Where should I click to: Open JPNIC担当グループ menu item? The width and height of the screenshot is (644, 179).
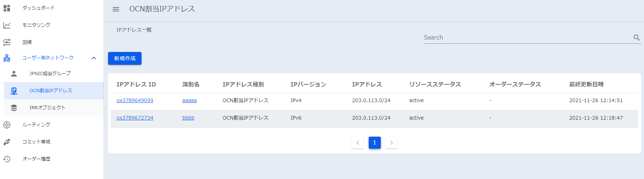[50, 74]
